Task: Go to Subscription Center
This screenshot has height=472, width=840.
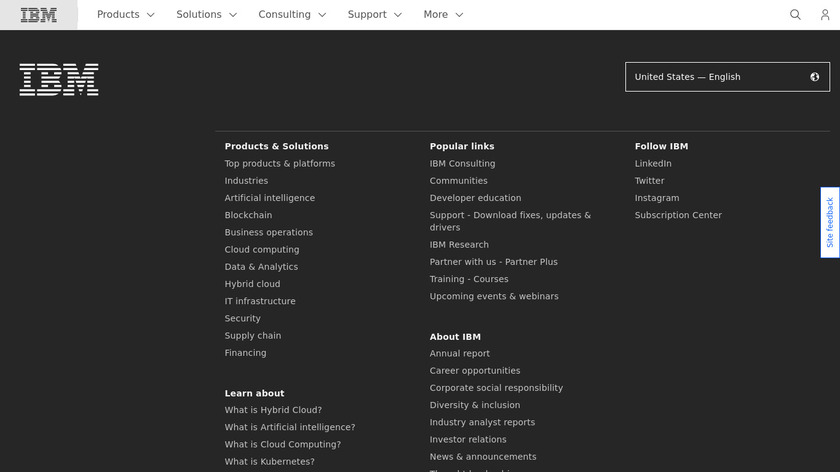Action: pyautogui.click(x=678, y=215)
